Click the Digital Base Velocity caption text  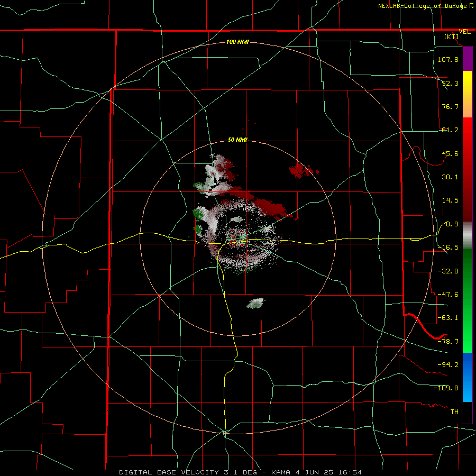240,472
